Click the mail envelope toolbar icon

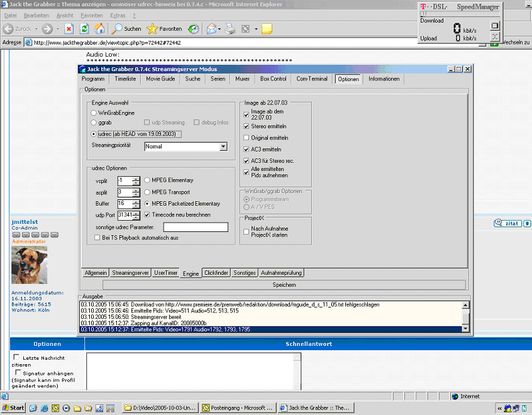[x=211, y=29]
